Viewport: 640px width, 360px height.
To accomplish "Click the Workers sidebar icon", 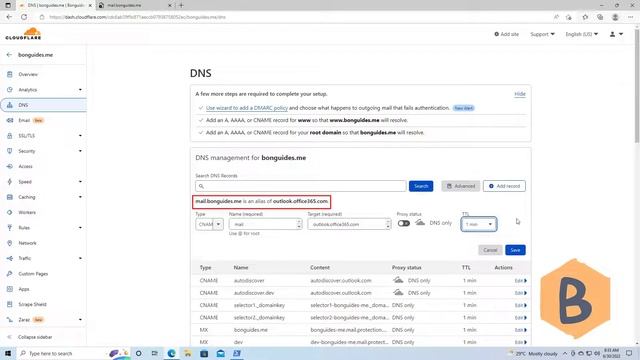I will tap(10, 212).
